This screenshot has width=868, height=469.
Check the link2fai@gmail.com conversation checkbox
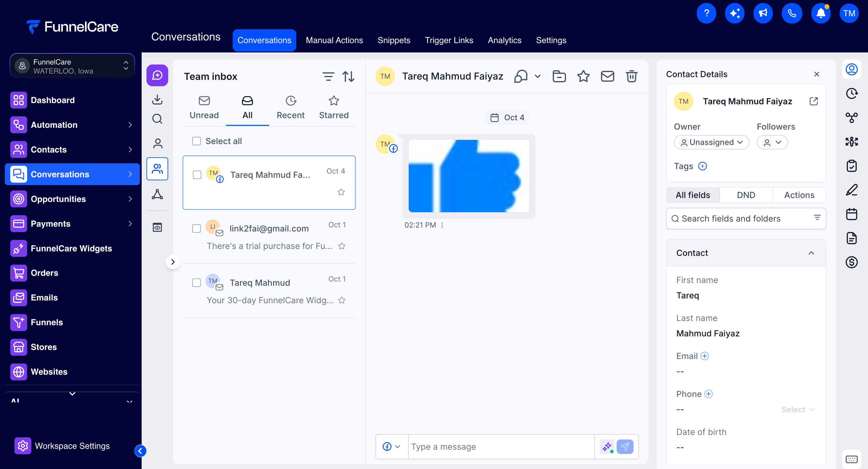pos(197,228)
